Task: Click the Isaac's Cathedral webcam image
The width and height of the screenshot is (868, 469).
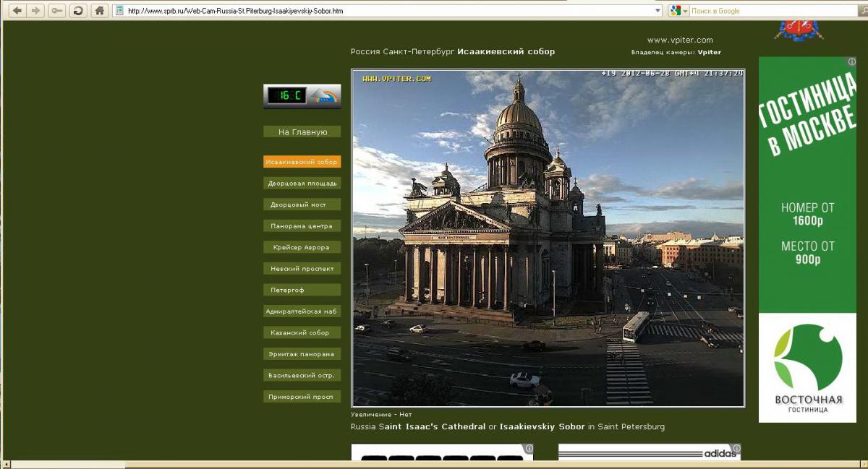Action: [548, 238]
